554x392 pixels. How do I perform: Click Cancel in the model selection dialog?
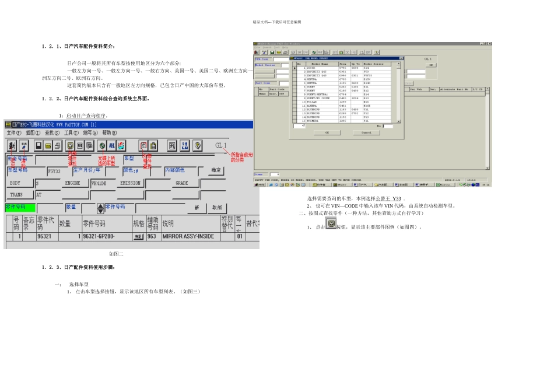point(366,132)
